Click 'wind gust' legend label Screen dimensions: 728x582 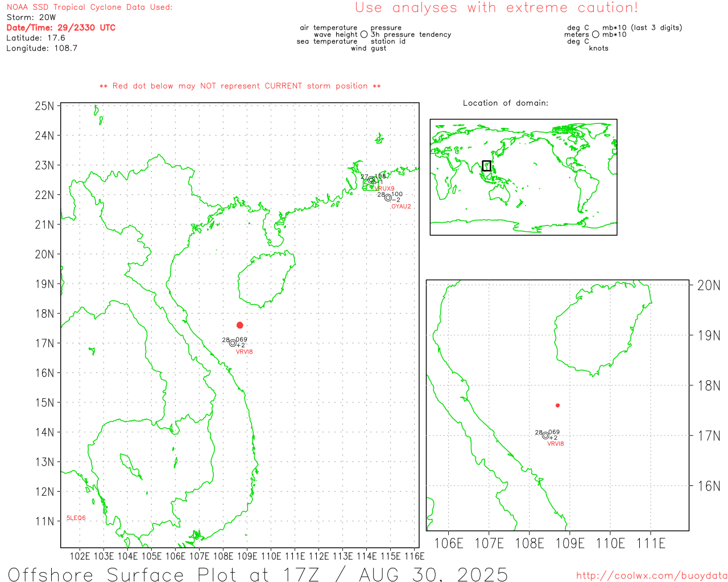point(369,48)
